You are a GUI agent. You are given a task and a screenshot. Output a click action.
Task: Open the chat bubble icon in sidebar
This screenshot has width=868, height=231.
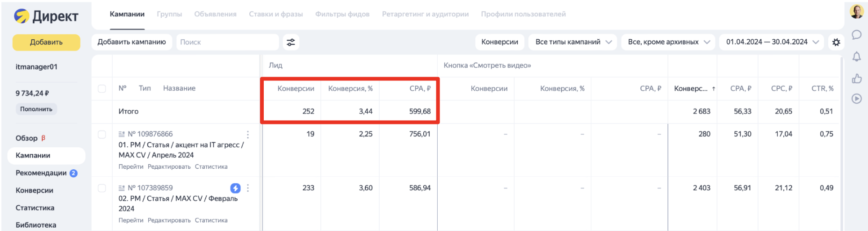click(857, 35)
